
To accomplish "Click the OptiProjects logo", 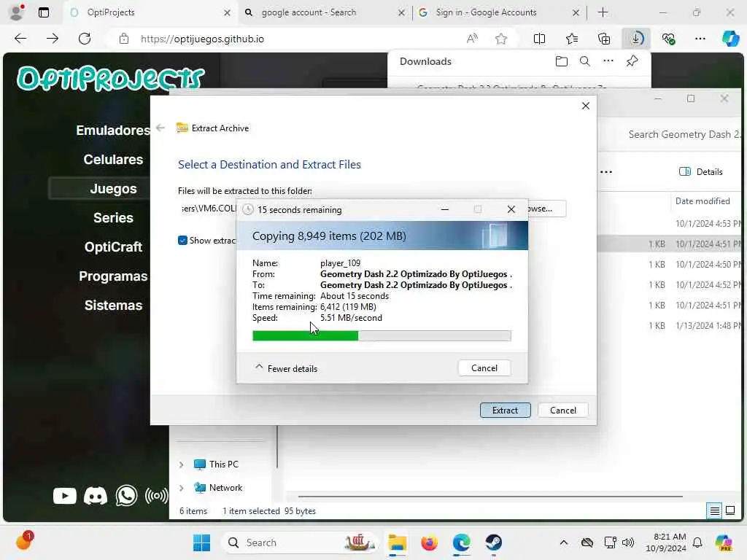I will click(111, 78).
